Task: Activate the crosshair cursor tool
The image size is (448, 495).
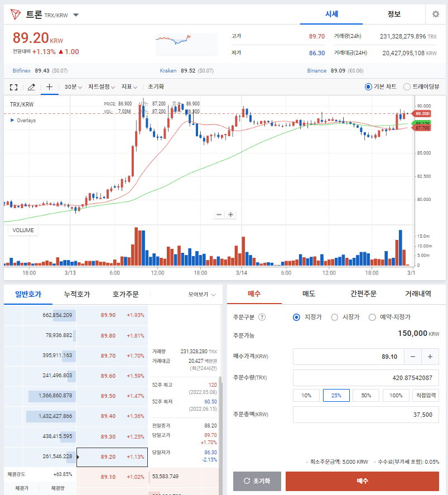Action: point(50,87)
